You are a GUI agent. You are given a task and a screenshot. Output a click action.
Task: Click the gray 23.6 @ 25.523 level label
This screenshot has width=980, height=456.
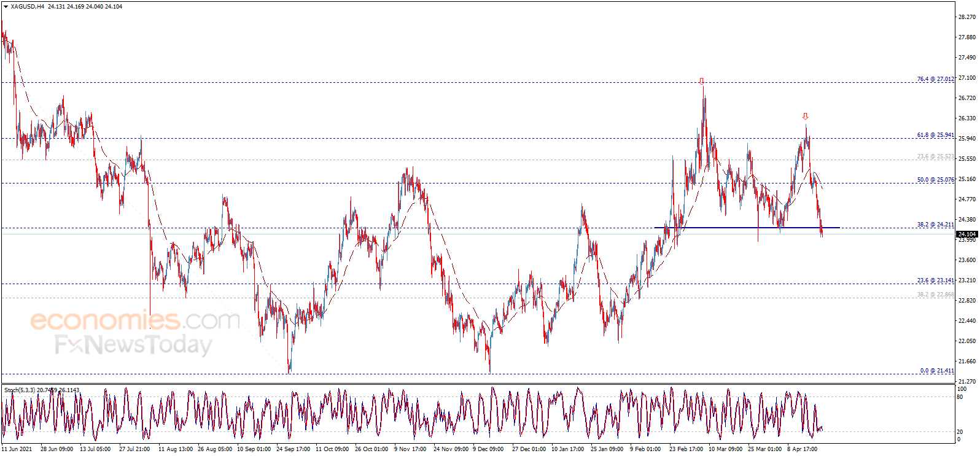point(935,157)
